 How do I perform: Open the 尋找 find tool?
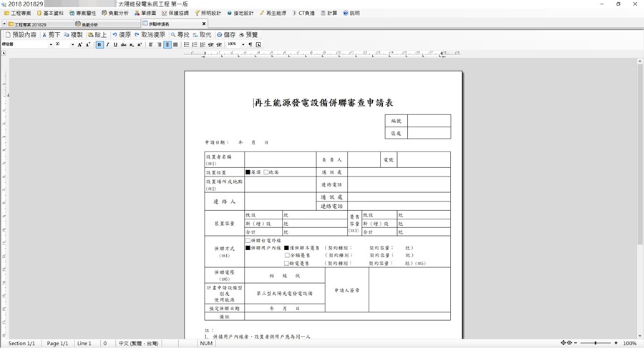[180, 34]
